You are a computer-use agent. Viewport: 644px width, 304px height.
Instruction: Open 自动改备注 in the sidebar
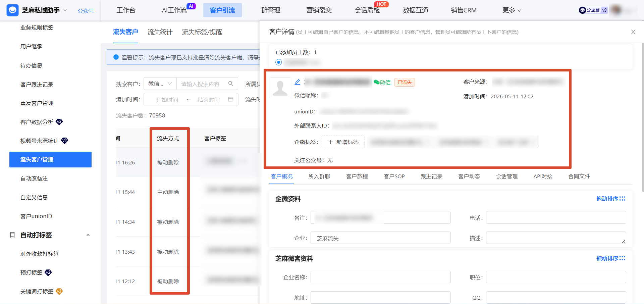pyautogui.click(x=34, y=179)
